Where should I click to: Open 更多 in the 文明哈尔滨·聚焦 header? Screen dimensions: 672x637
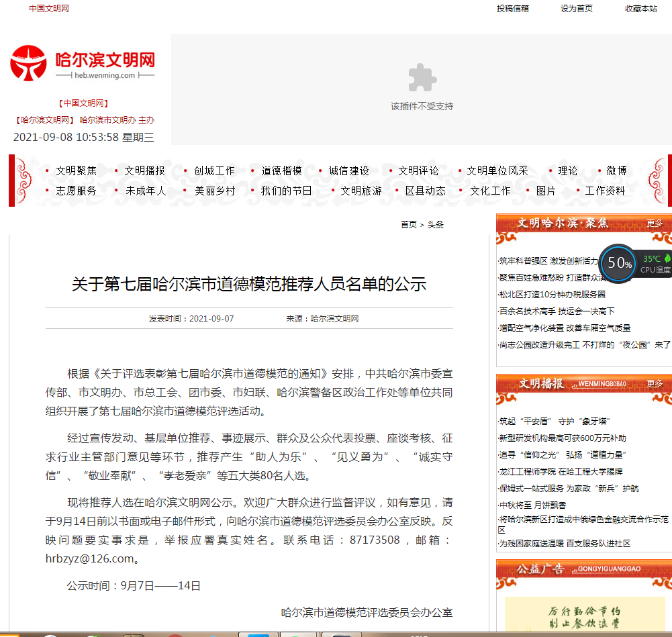point(655,224)
